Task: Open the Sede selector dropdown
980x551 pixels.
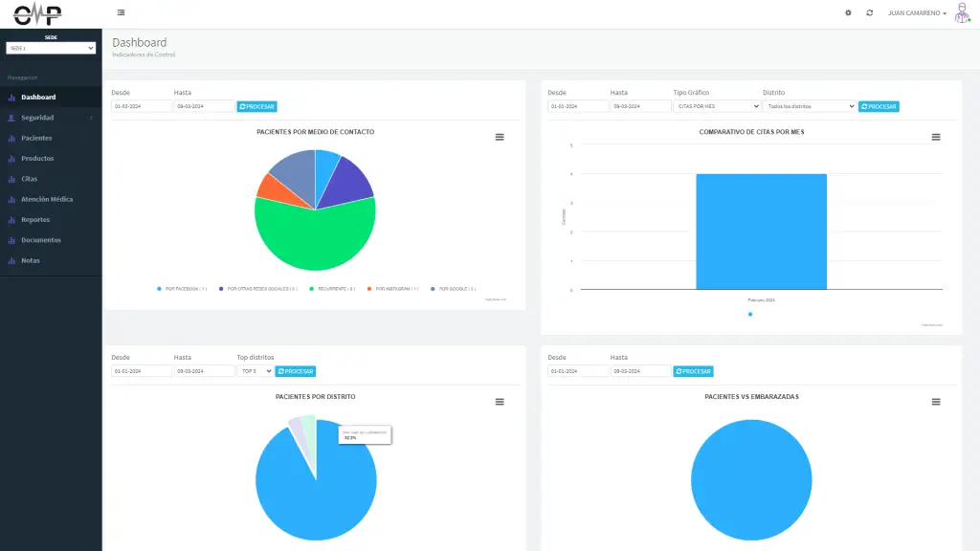Action: click(x=51, y=48)
